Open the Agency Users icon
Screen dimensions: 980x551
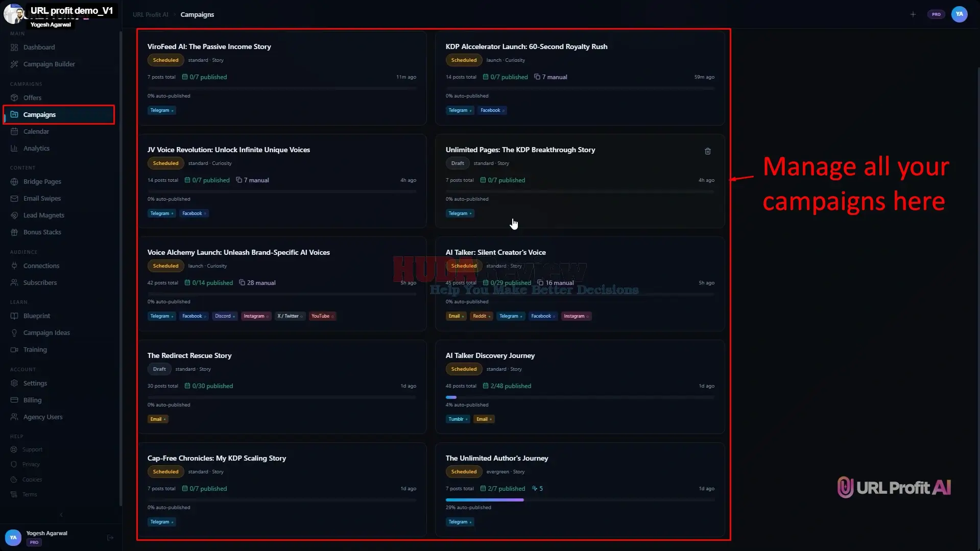pos(14,417)
